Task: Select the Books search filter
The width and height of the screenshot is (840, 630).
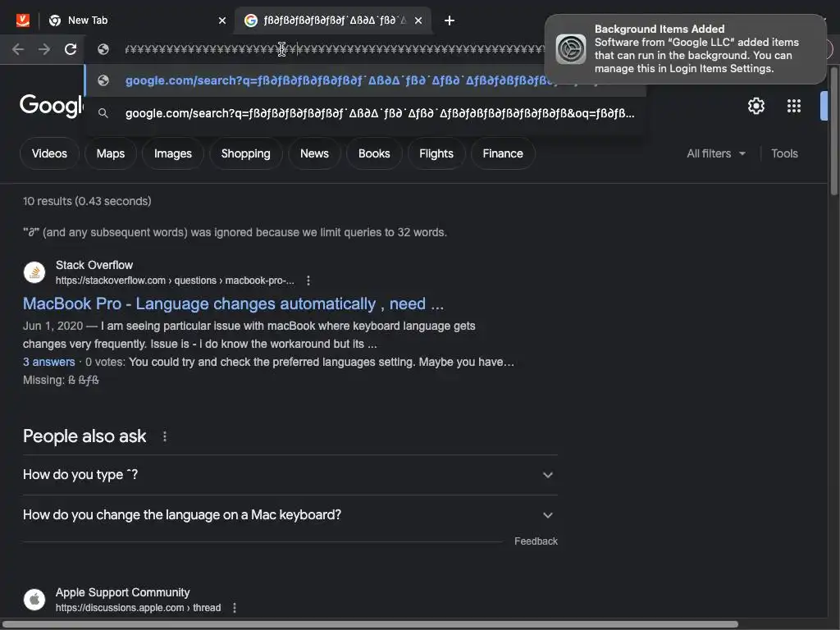Action: pyautogui.click(x=374, y=153)
